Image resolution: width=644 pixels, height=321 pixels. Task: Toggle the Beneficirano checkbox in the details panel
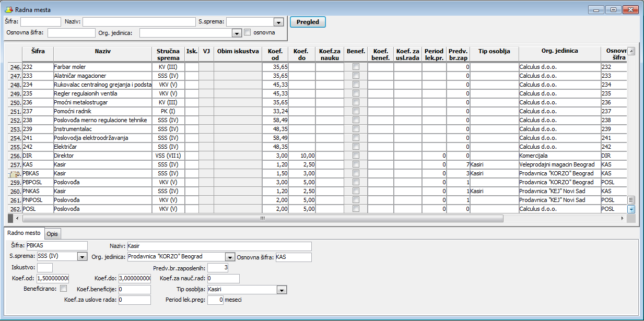pyautogui.click(x=63, y=289)
